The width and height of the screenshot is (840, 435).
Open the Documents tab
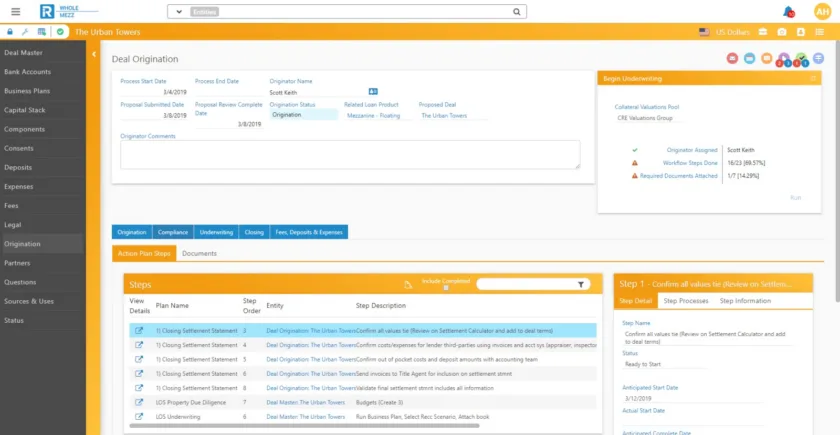[199, 253]
